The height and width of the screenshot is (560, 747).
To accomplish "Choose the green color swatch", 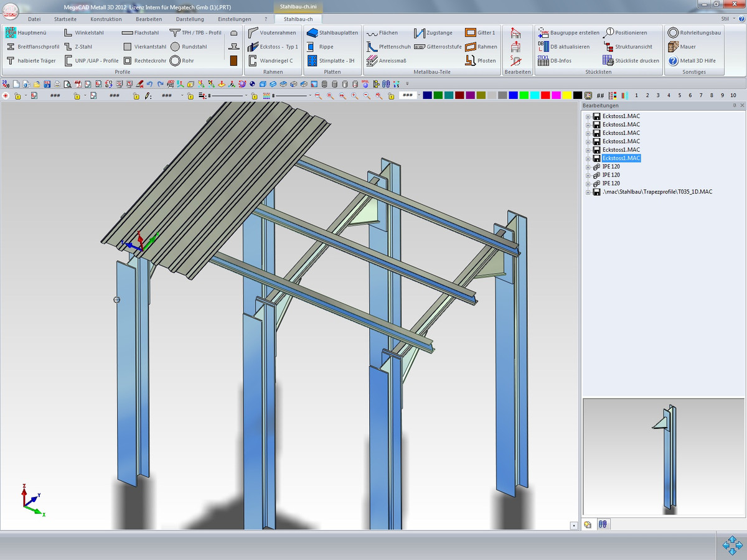I will click(438, 95).
